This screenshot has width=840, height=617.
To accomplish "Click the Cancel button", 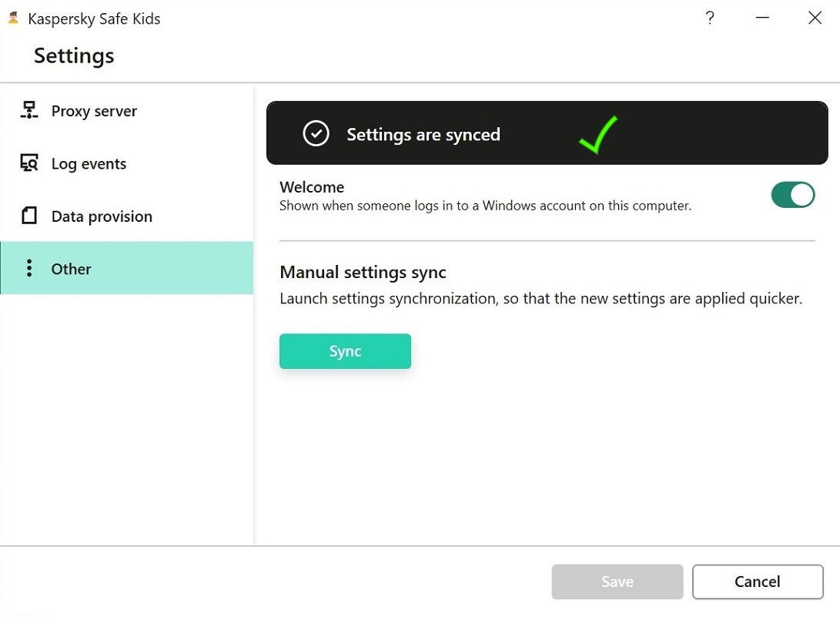I will click(758, 582).
